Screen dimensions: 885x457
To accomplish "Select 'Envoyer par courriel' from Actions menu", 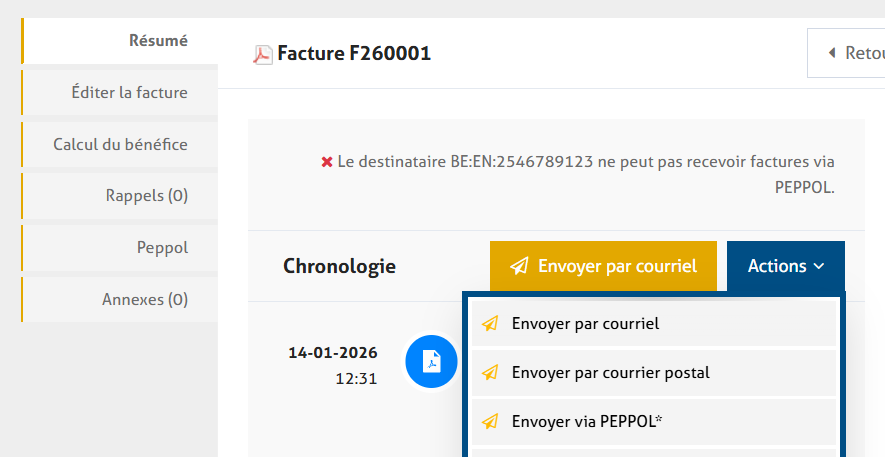I will point(585,324).
